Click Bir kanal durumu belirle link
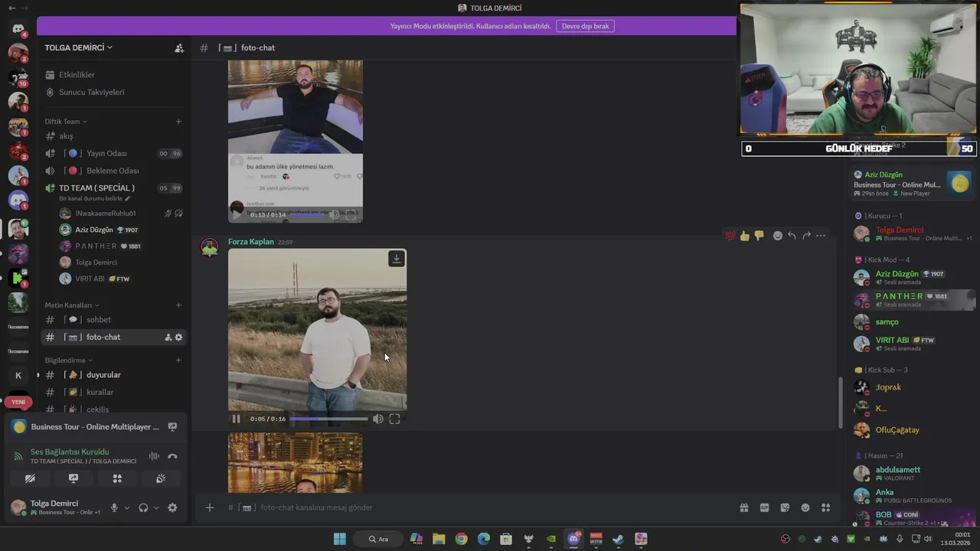 pos(95,198)
